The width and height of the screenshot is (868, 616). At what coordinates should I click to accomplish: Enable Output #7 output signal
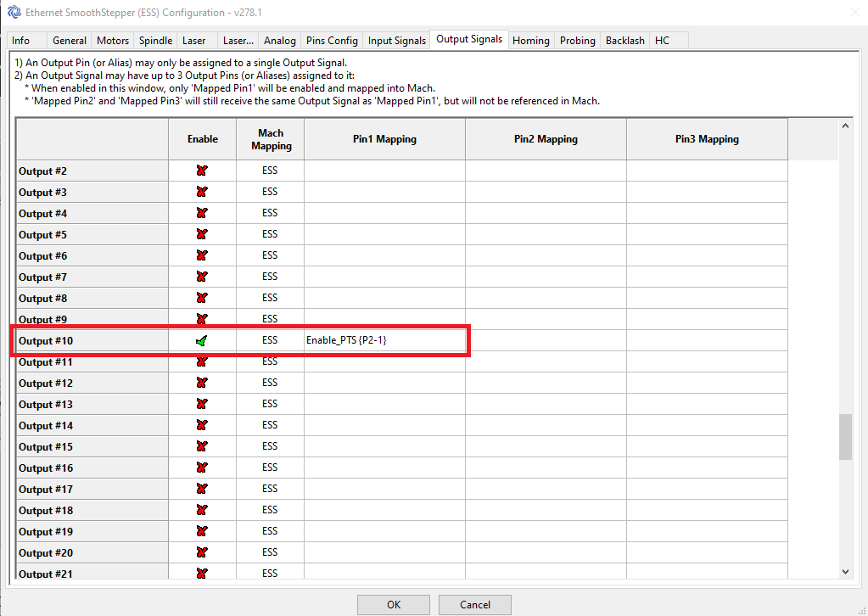pyautogui.click(x=202, y=276)
